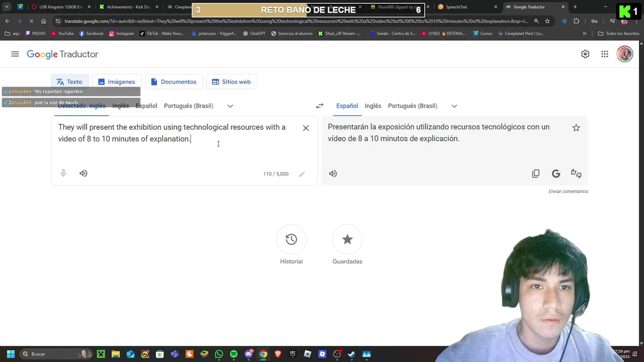Save translation with the star icon
The image size is (644, 362).
pos(576,128)
